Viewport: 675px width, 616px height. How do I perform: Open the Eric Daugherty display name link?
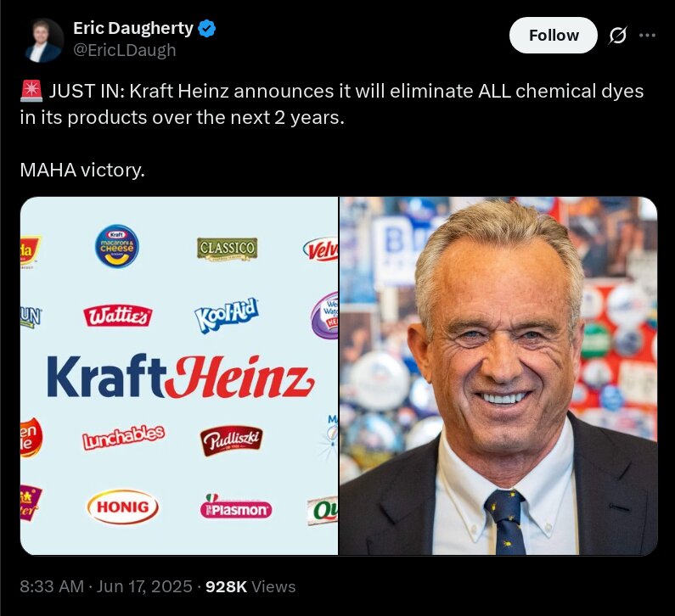pos(133,28)
